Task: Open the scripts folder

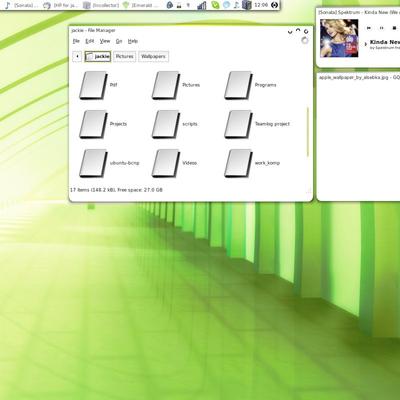Action: pos(166,124)
